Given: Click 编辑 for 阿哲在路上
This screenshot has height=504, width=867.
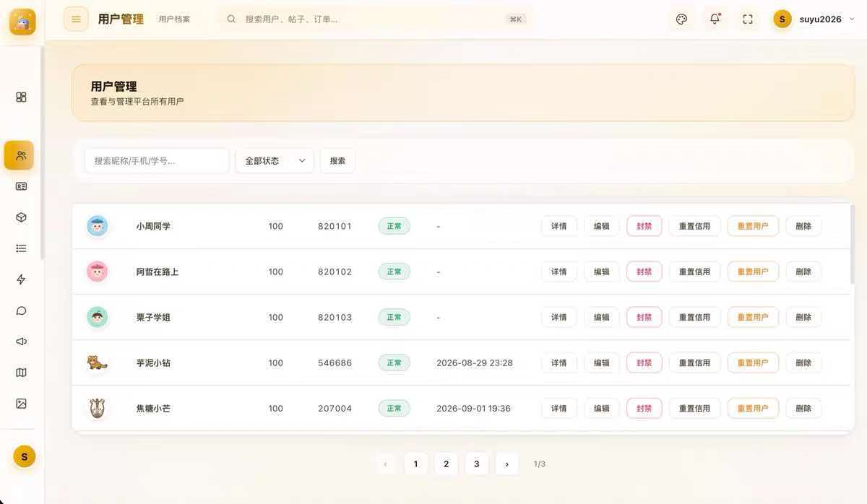Looking at the screenshot, I should (602, 271).
